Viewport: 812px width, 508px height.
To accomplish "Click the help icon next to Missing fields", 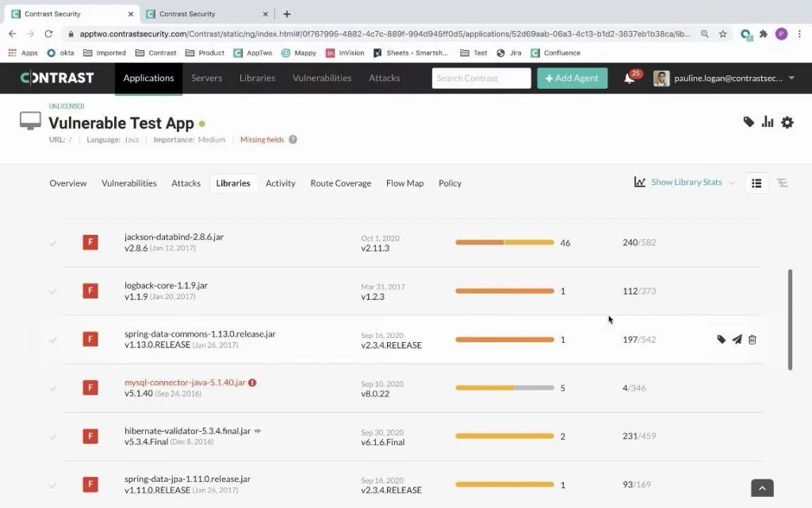I will [293, 140].
